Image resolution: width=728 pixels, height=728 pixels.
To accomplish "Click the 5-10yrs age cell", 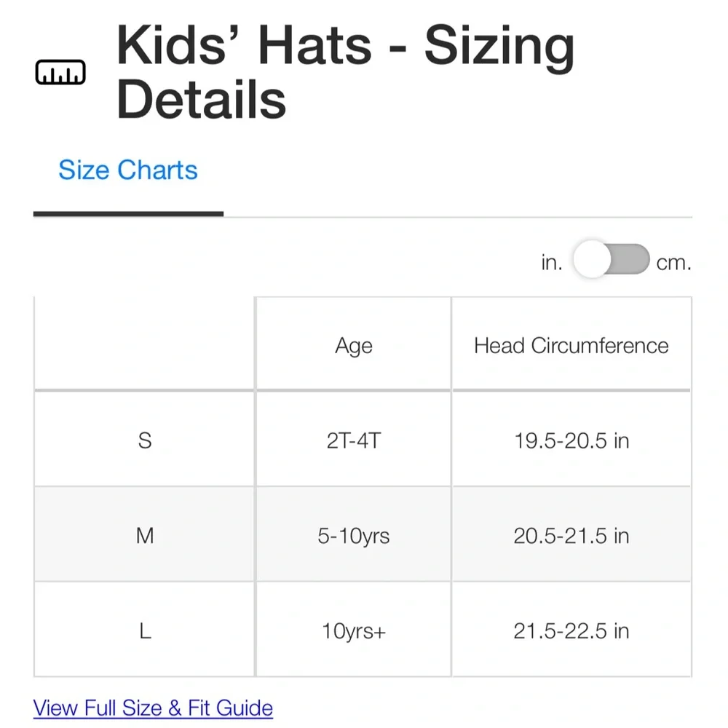I will [353, 535].
